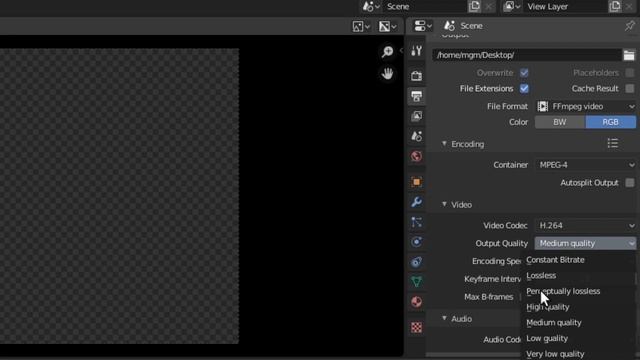Pin the properties editor context
Screen dimensions: 640x360
click(629, 26)
